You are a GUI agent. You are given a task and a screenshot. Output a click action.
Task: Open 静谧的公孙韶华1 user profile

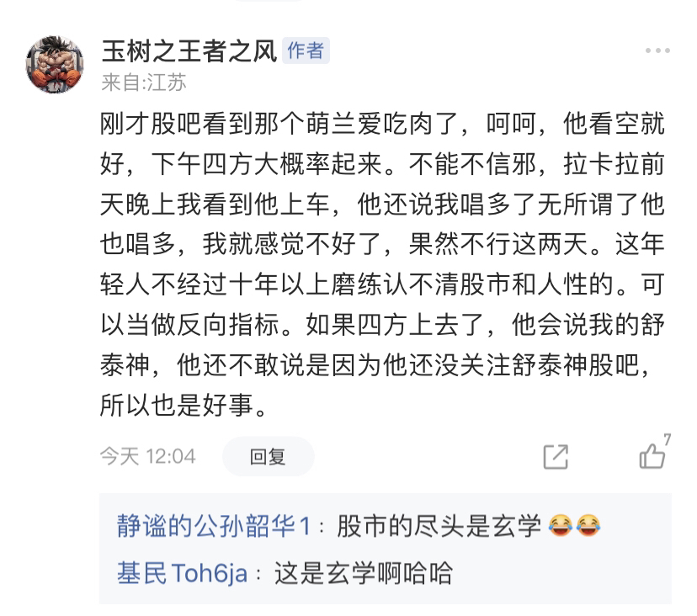tap(213, 526)
